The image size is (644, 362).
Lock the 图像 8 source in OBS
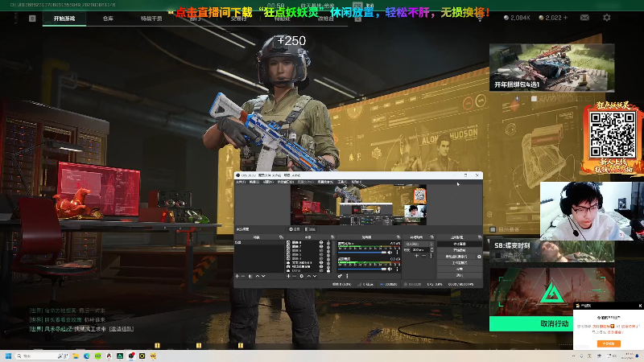click(328, 242)
